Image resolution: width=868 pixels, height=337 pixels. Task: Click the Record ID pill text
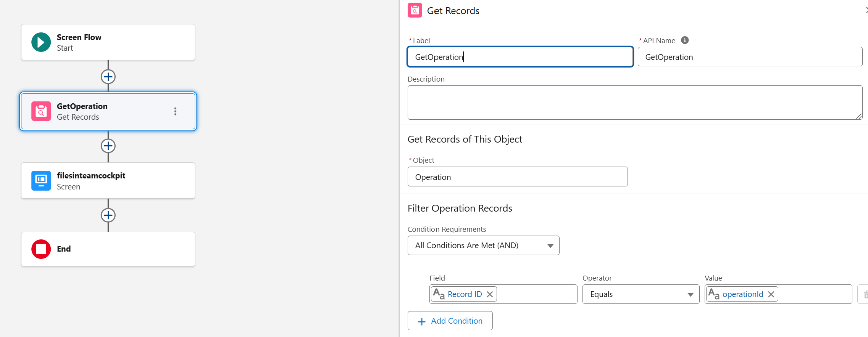[465, 294]
